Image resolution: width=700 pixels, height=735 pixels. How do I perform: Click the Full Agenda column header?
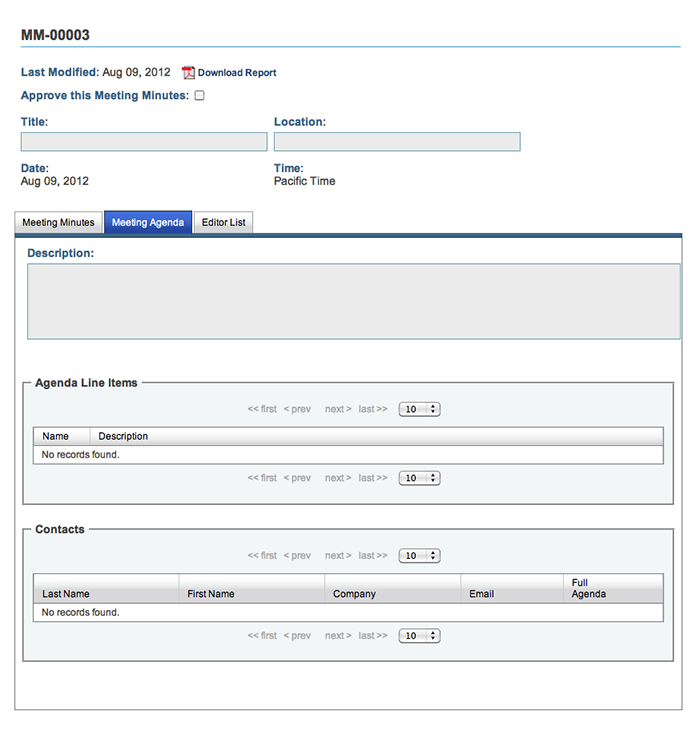point(613,589)
